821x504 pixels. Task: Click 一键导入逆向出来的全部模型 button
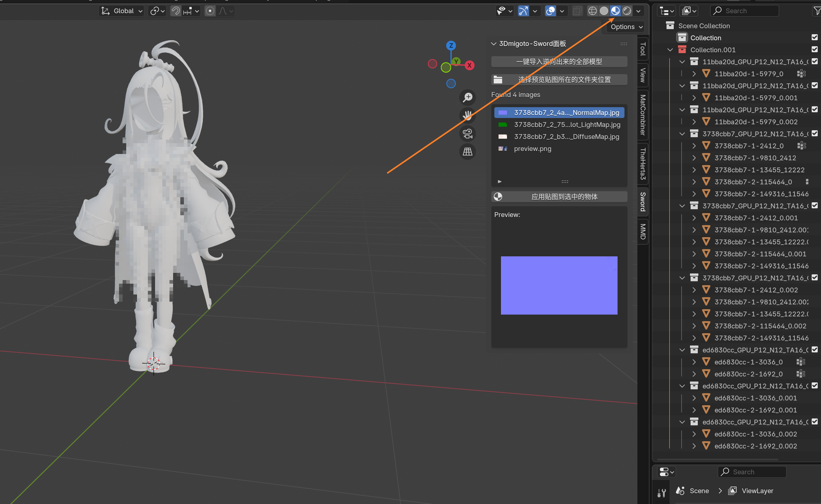point(559,62)
